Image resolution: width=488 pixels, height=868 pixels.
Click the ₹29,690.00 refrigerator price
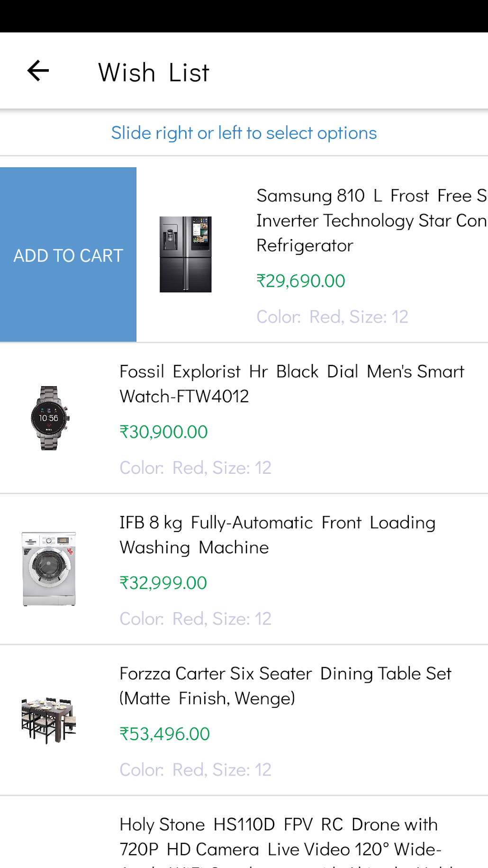(301, 281)
